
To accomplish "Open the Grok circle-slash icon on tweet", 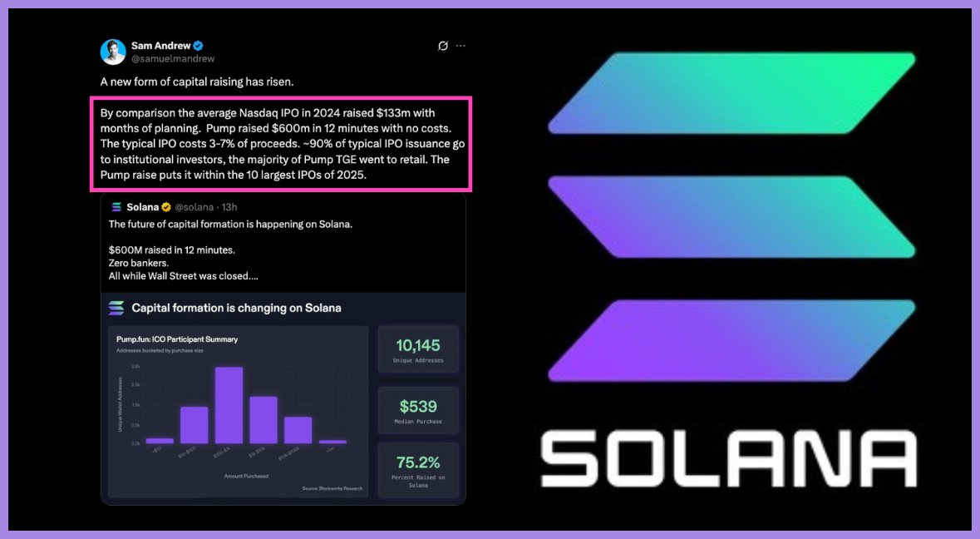I will tap(442, 46).
